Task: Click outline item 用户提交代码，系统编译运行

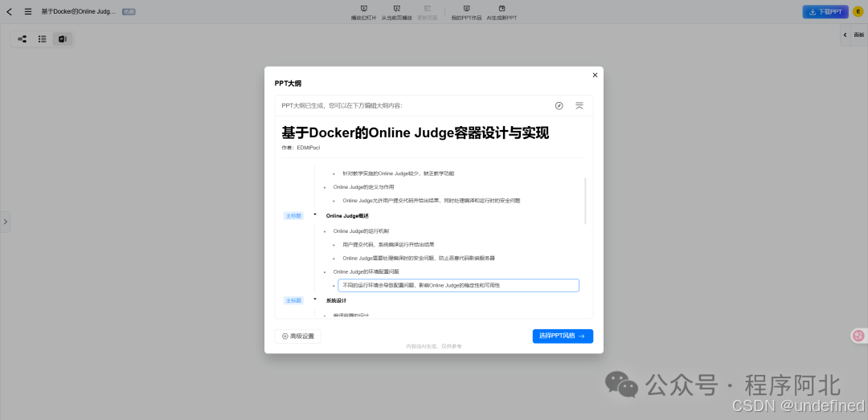Action: (x=388, y=244)
